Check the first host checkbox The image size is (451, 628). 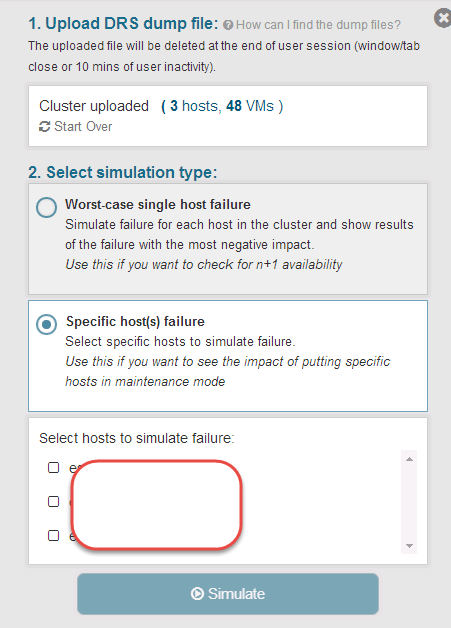tap(53, 467)
